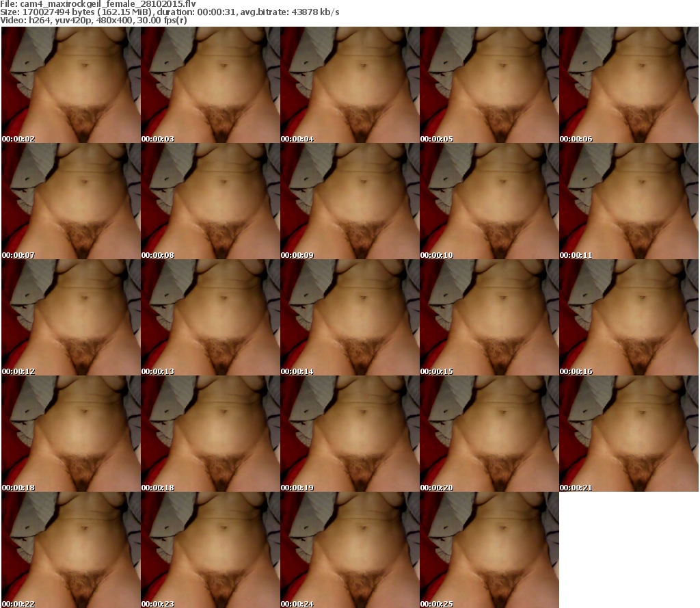
Task: Pick the frame labeled 00:00:14
Action: click(350, 317)
